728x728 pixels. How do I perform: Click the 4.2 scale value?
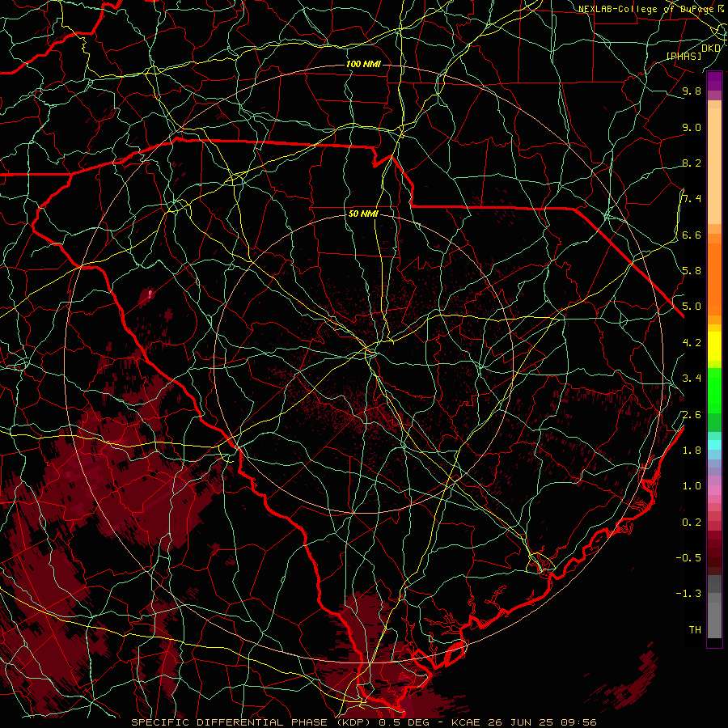(692, 342)
